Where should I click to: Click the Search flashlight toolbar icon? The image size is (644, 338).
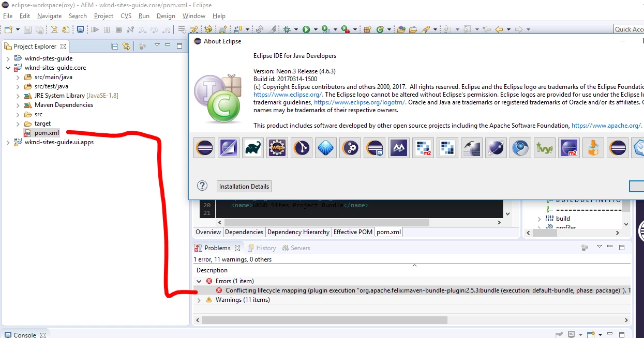coord(426,29)
